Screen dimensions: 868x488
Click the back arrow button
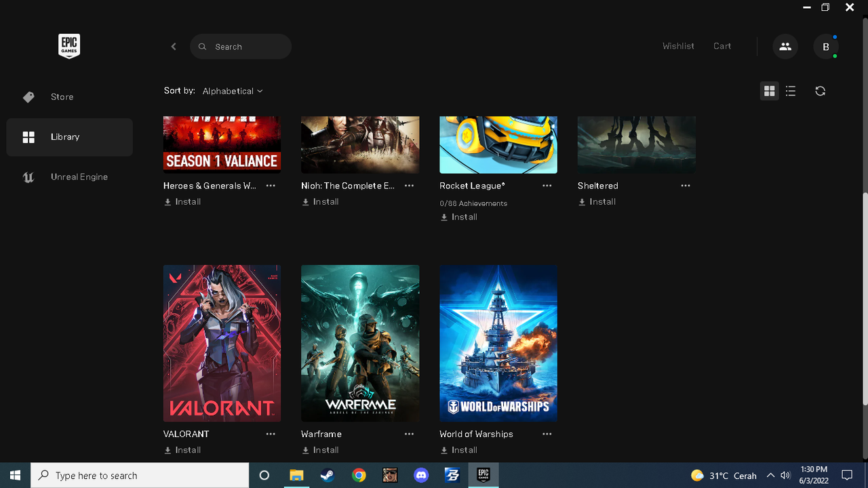click(174, 47)
